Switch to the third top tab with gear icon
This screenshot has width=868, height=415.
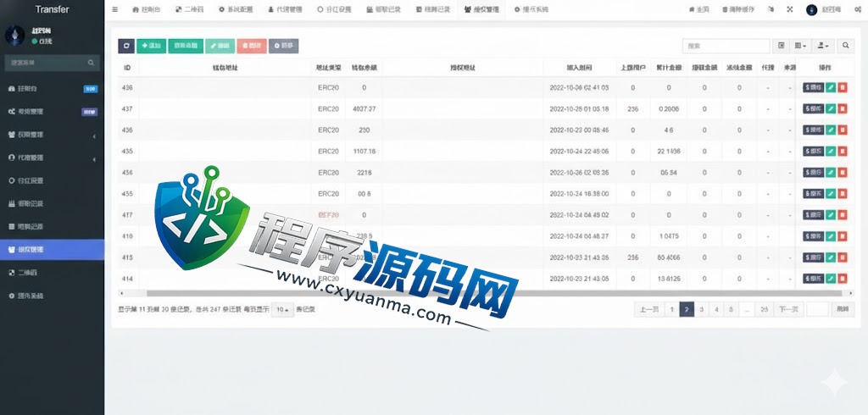coord(236,9)
